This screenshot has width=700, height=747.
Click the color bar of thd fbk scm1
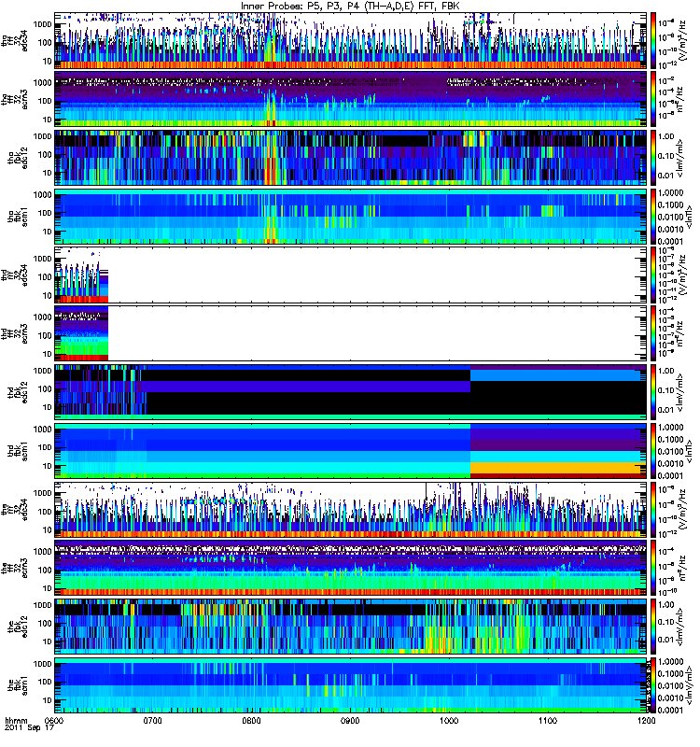[x=653, y=451]
